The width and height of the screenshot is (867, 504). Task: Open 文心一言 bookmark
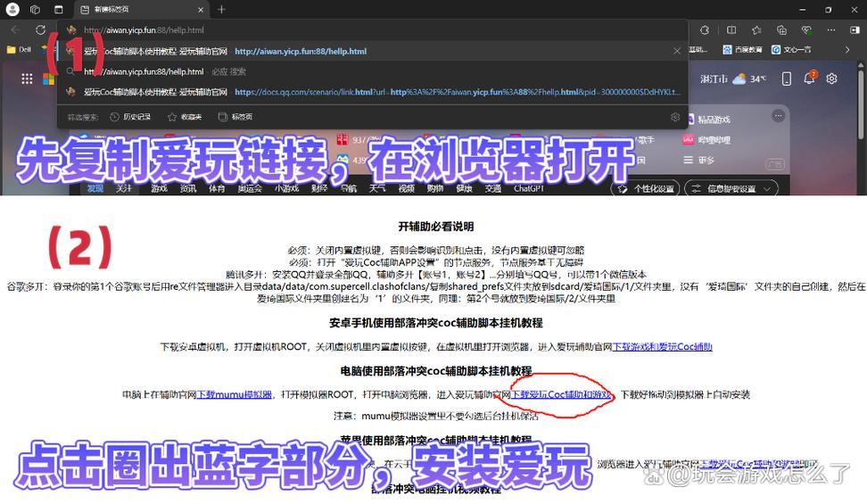click(x=791, y=50)
